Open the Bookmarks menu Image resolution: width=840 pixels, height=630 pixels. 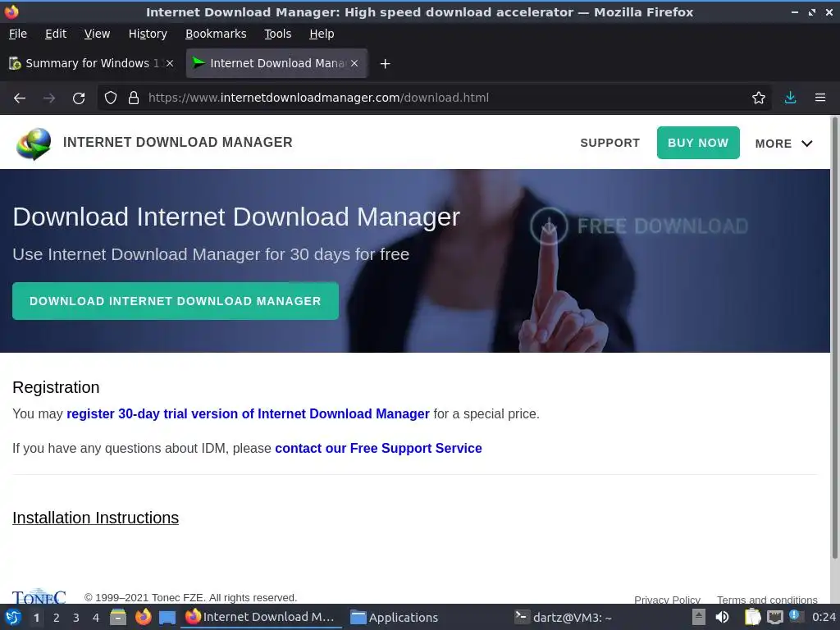coord(216,34)
